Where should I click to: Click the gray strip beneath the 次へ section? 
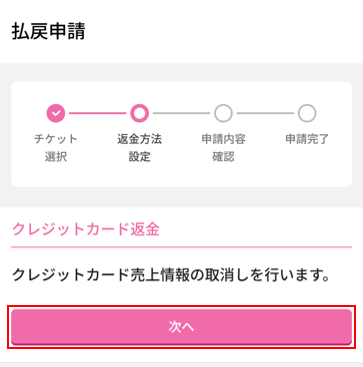[x=181, y=364]
